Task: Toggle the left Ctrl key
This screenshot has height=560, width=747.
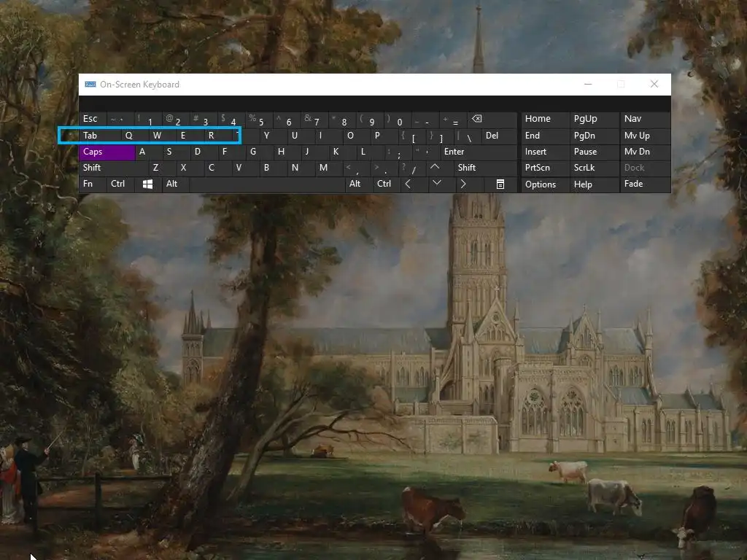Action: [120, 184]
